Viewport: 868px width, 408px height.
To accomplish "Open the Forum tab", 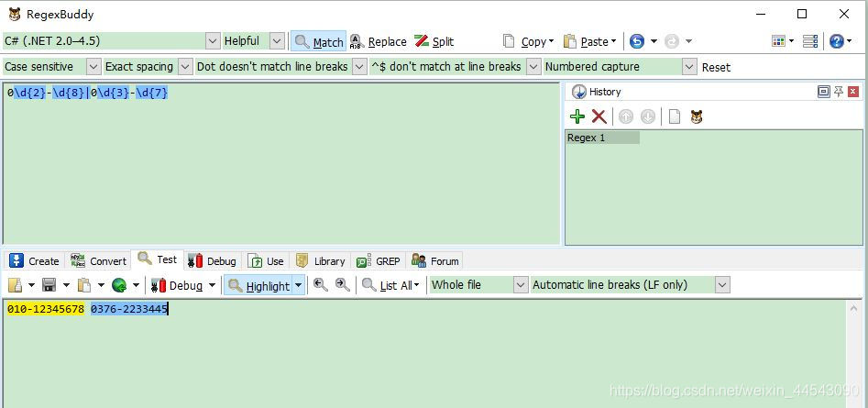I will point(435,260).
